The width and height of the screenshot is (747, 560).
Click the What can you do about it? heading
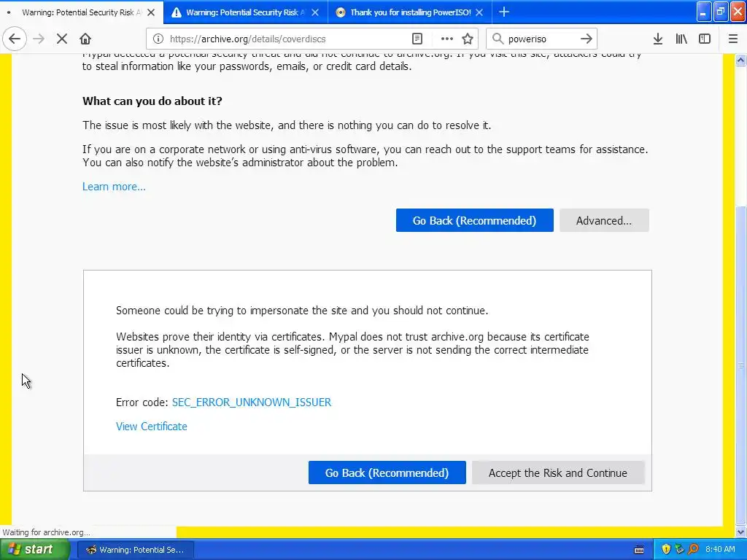click(152, 101)
